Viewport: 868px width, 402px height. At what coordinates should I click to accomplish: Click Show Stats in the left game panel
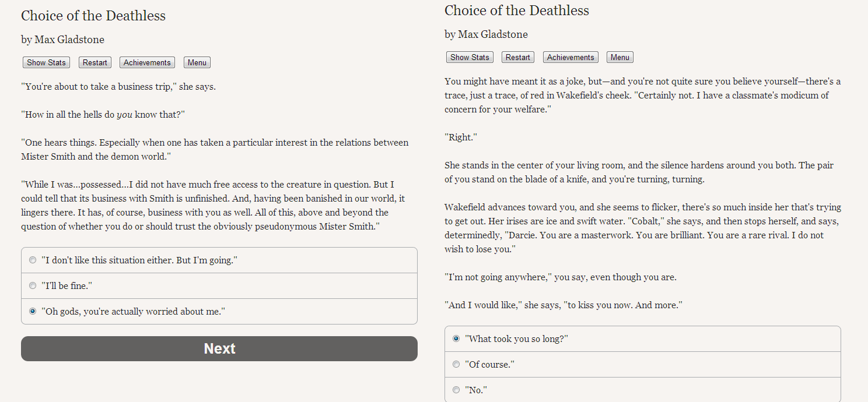click(x=46, y=63)
